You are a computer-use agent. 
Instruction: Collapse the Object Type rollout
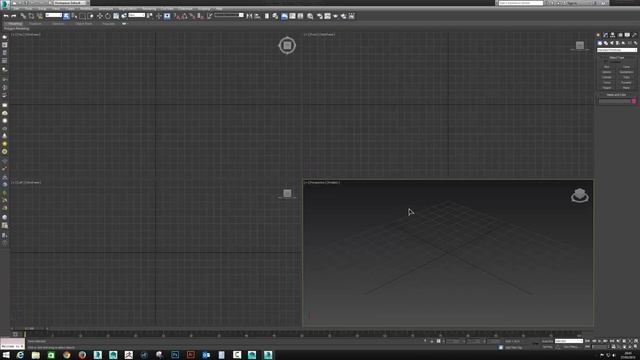click(616, 58)
